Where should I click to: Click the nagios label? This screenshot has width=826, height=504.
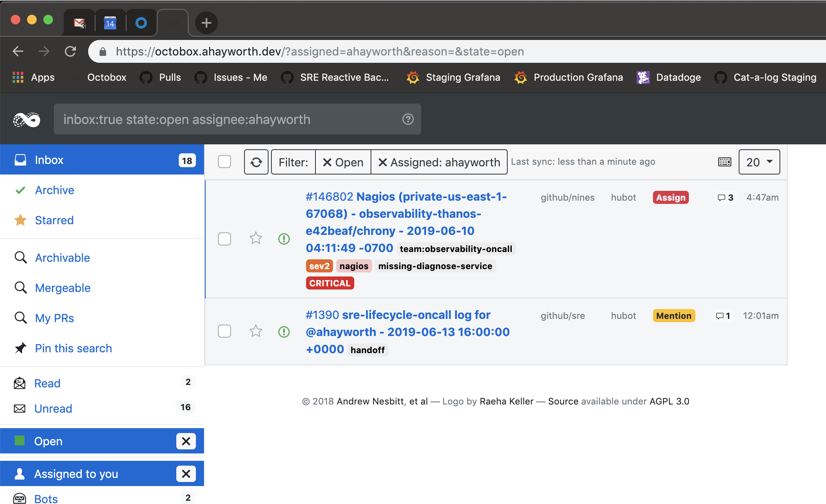354,266
